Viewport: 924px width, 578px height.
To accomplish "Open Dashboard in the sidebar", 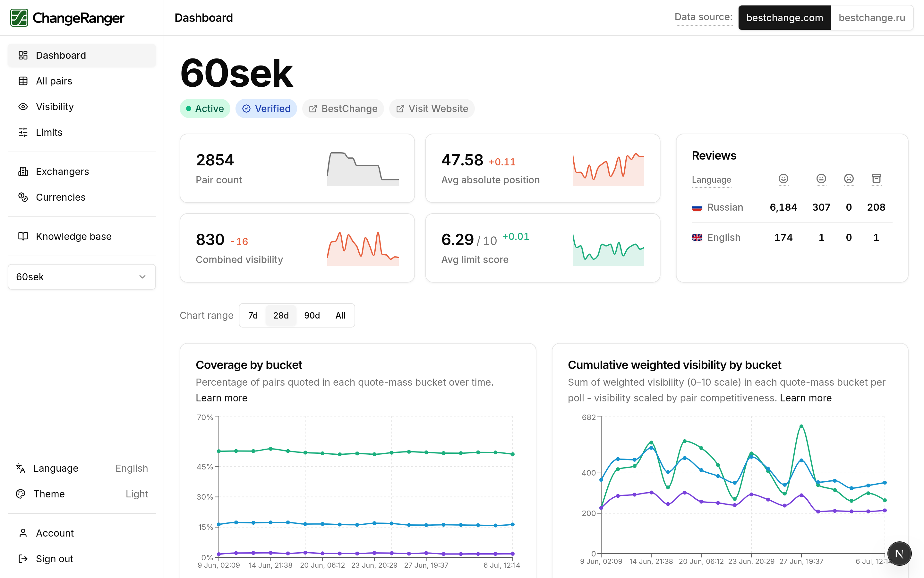I will coord(82,56).
